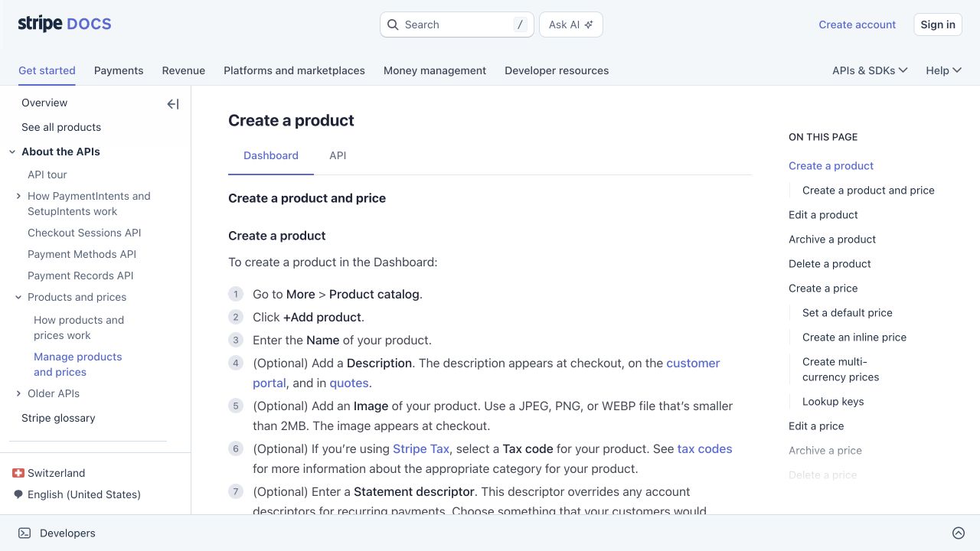The width and height of the screenshot is (980, 551).
Task: Click the Sign in button
Action: (938, 24)
